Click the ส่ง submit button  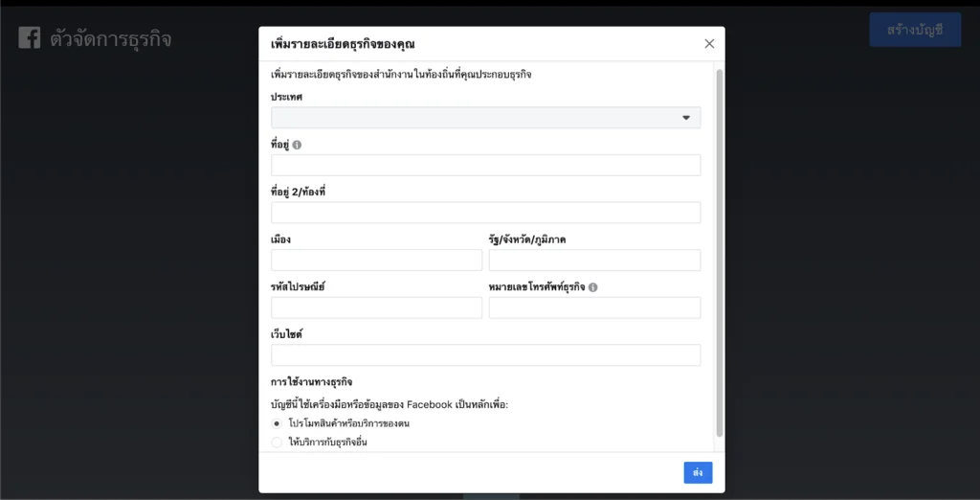[698, 472]
